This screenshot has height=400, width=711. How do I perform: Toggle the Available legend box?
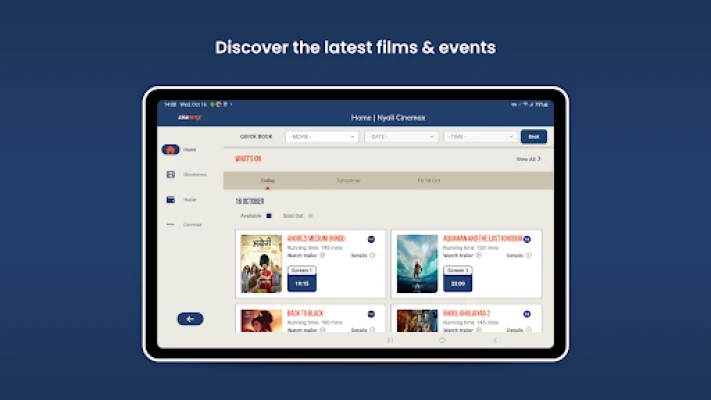pos(269,215)
